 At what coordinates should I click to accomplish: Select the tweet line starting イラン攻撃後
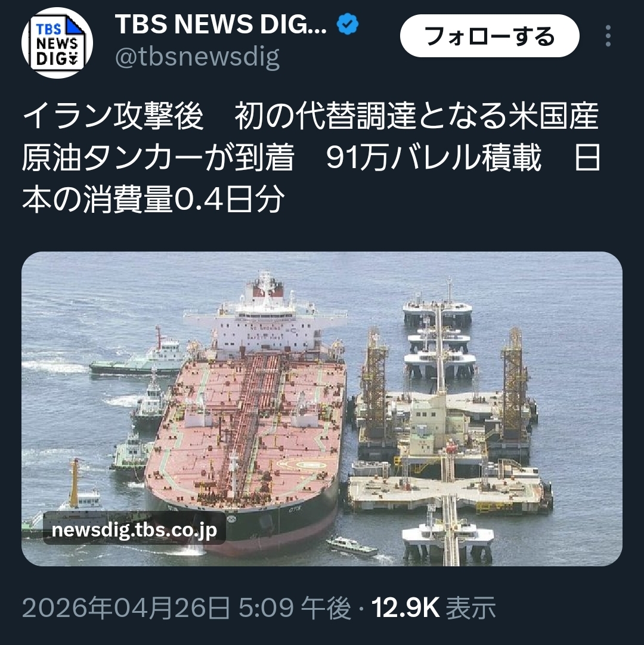point(310,116)
